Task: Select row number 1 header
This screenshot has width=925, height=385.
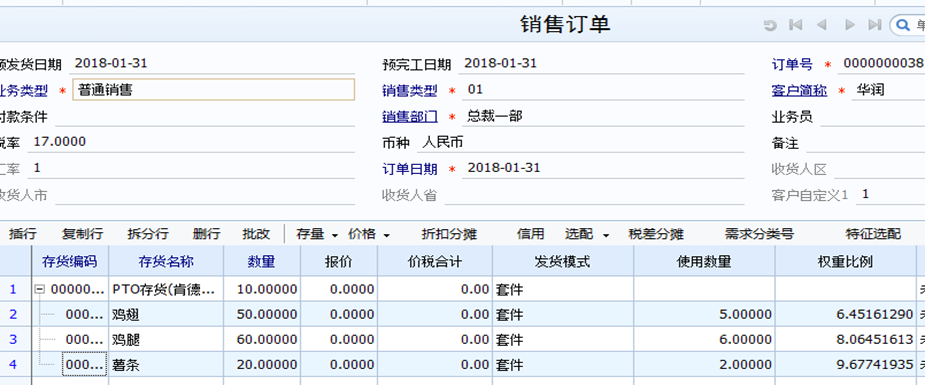Action: click(15, 289)
